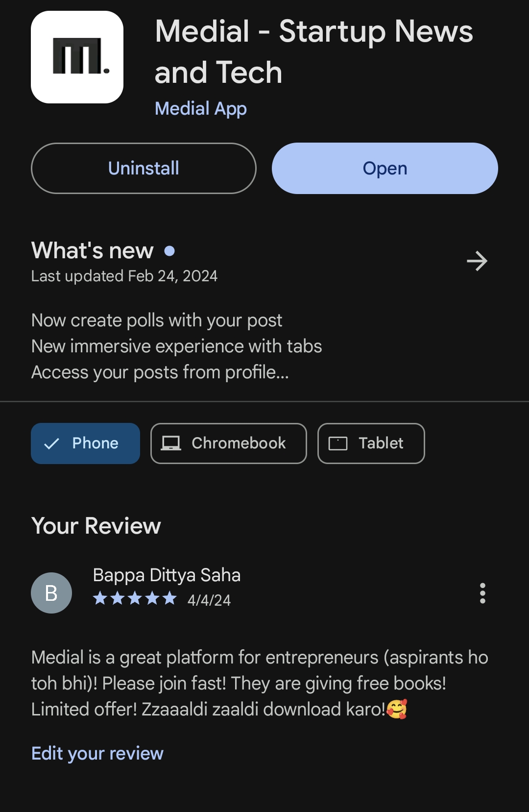Tap the blue new-update dot indicator
The height and width of the screenshot is (812, 529).
tap(169, 251)
